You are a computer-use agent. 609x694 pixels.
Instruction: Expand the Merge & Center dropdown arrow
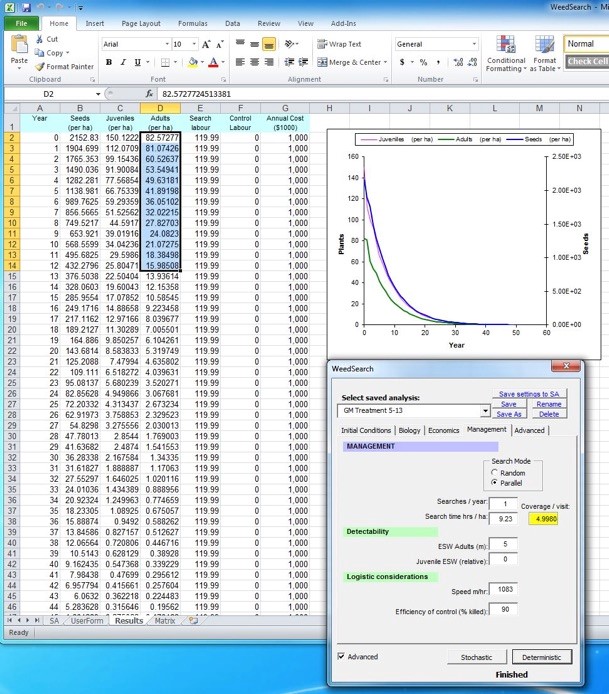(x=385, y=62)
